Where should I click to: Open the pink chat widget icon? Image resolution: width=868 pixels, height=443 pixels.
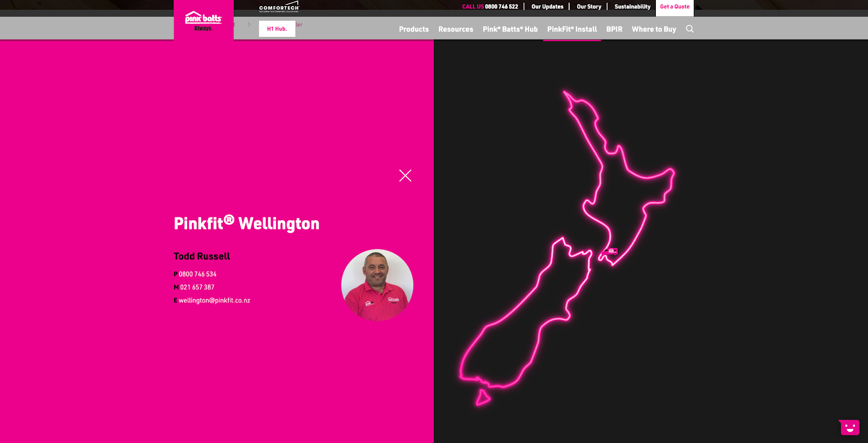point(850,427)
